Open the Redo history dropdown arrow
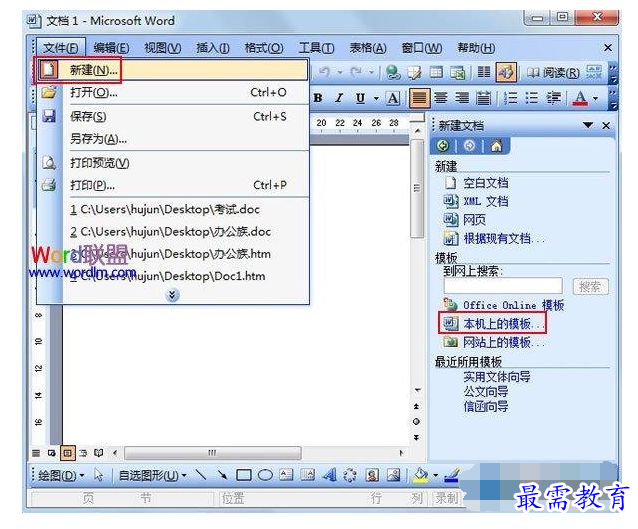The height and width of the screenshot is (529, 638). click(x=371, y=72)
